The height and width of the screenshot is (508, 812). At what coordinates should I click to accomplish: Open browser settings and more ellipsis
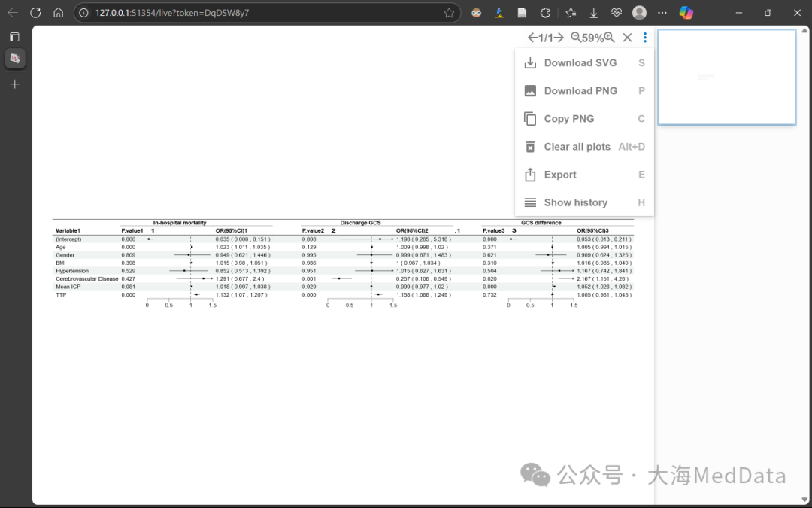(x=662, y=13)
